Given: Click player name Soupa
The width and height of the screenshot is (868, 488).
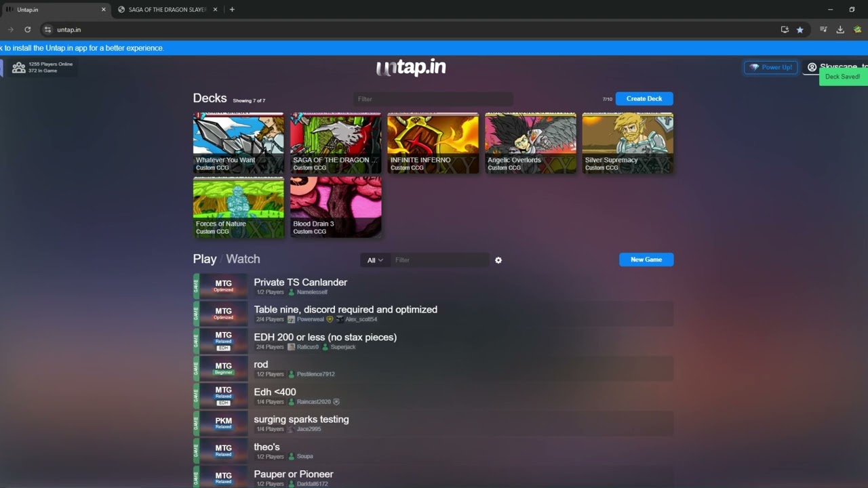Looking at the screenshot, I should click(x=304, y=457).
